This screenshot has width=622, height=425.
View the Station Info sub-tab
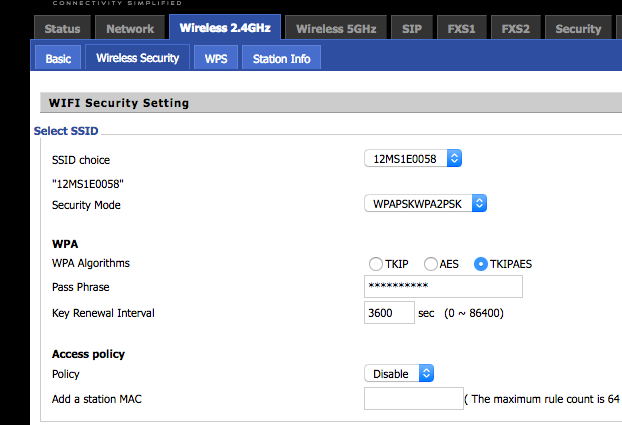point(281,59)
